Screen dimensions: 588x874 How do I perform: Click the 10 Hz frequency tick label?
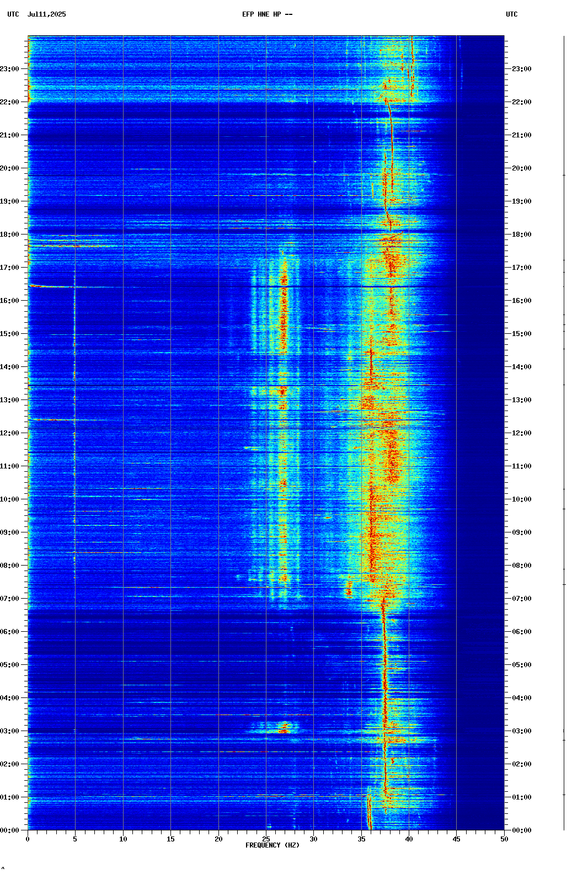click(x=123, y=839)
